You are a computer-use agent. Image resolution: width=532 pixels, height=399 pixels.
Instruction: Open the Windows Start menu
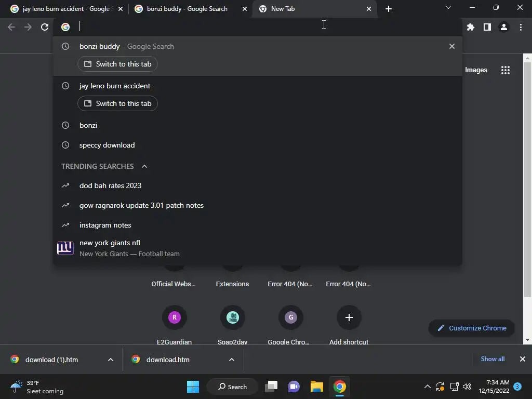(193, 387)
